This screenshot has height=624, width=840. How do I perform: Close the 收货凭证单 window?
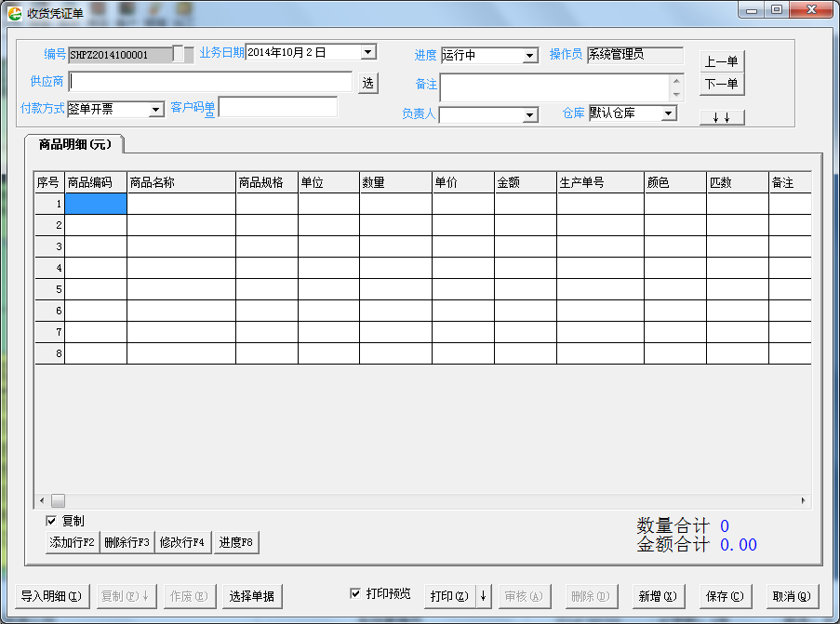point(811,10)
